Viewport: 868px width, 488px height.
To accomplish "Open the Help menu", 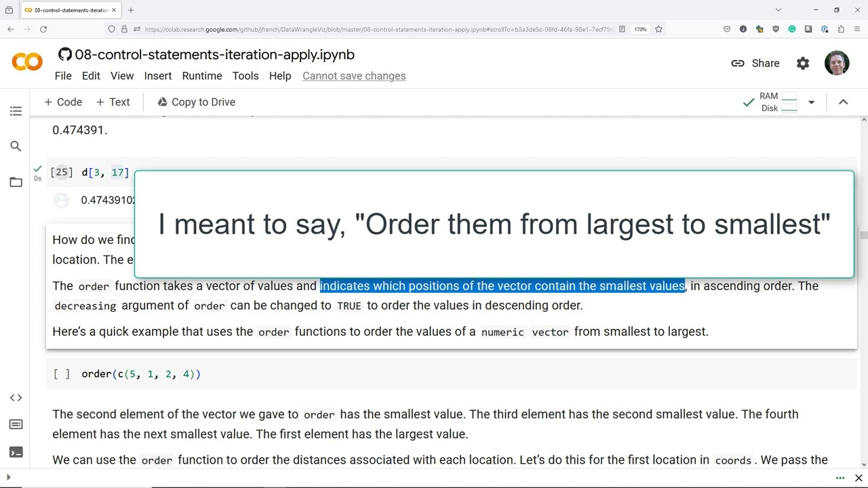I will click(280, 76).
